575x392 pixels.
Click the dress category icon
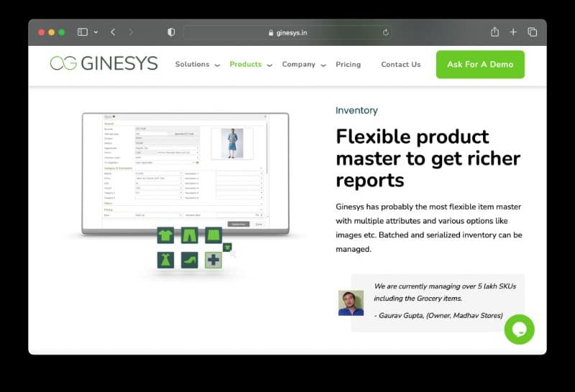coord(165,260)
